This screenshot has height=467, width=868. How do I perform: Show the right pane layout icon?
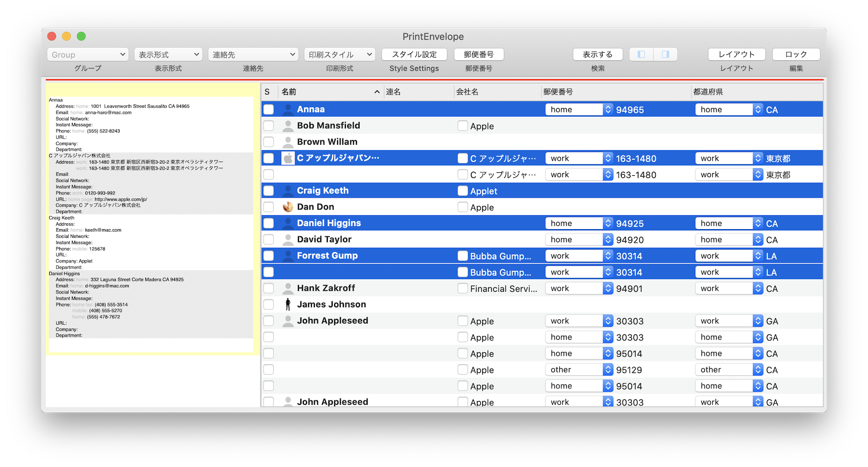(665, 55)
